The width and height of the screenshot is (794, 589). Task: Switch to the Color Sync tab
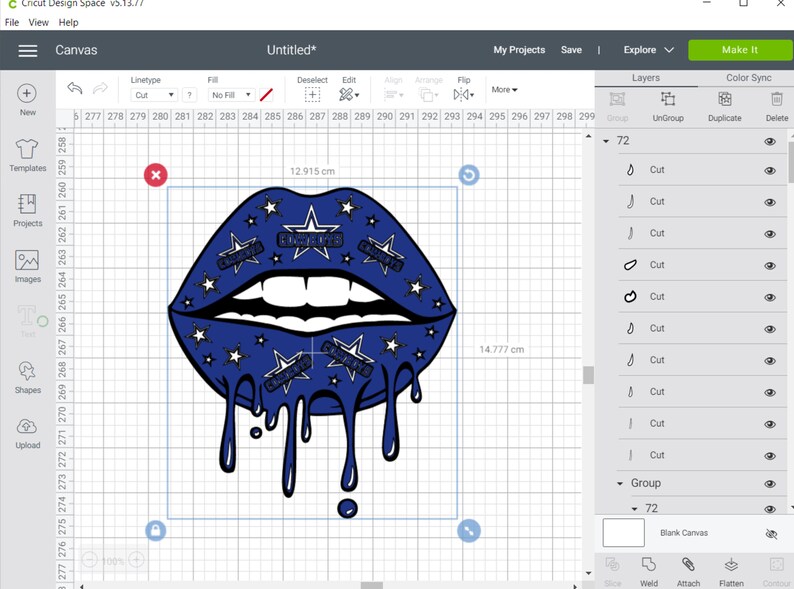point(748,78)
